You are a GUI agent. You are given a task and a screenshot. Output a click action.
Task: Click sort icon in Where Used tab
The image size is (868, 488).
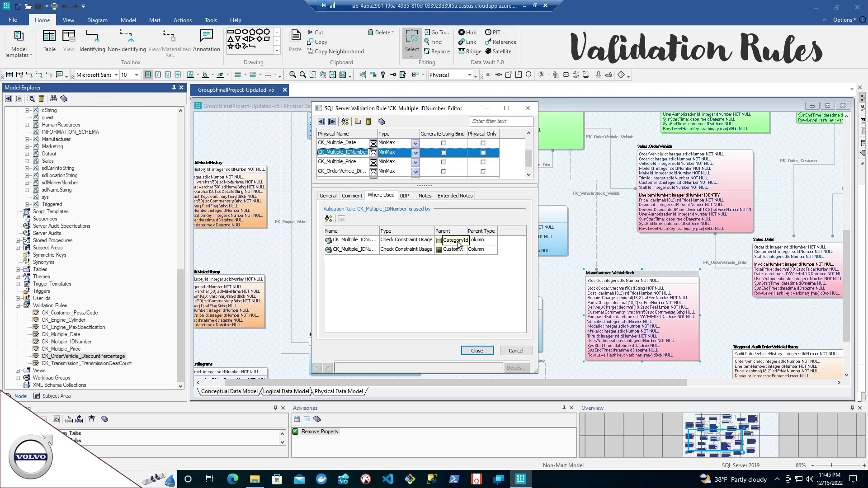tap(329, 219)
